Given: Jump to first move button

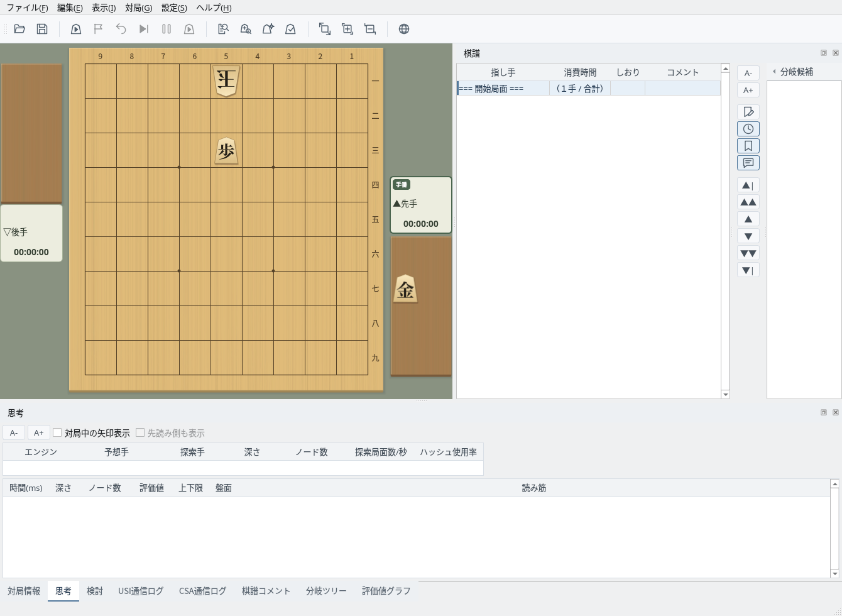Looking at the screenshot, I should [x=748, y=185].
